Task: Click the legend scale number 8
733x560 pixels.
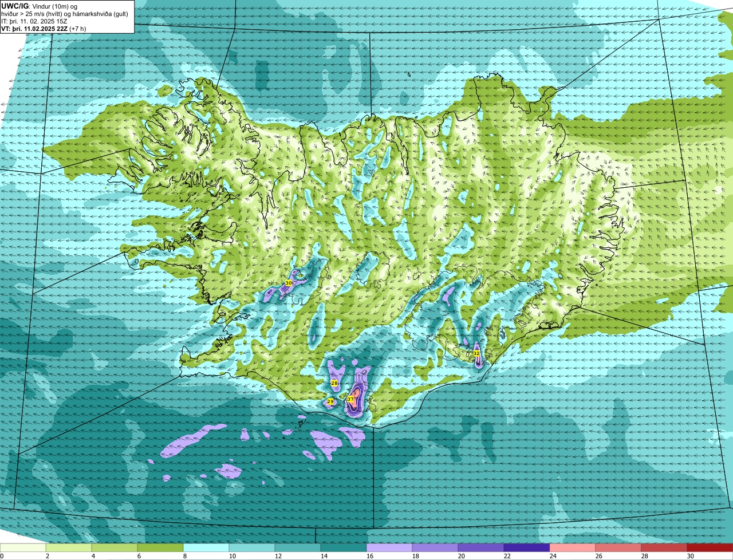Action: 185,556
